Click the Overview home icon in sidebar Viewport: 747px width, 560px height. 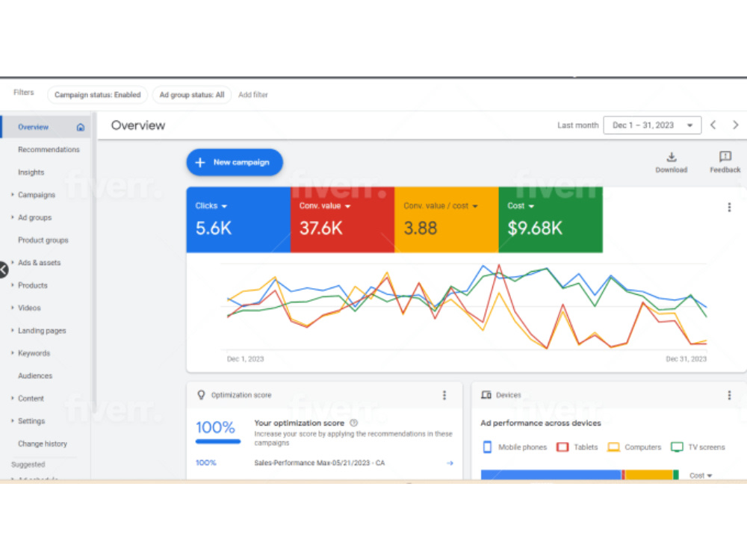(81, 127)
